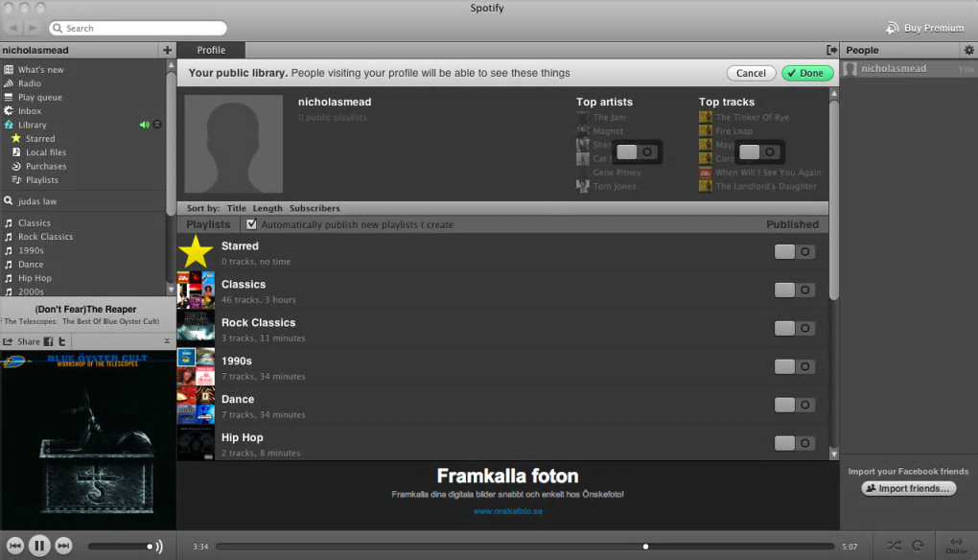The image size is (978, 560).
Task: Open Purchases in sidebar
Action: 45,166
